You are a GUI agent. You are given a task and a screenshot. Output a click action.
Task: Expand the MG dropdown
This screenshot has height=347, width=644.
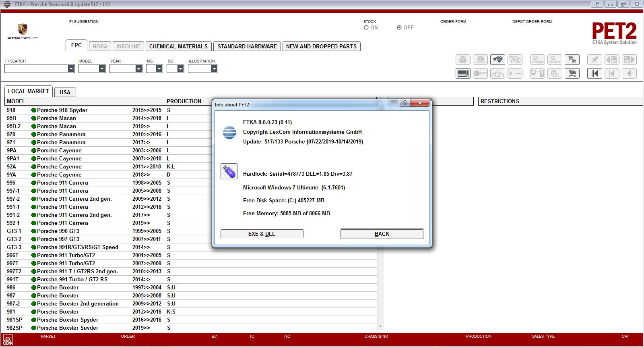click(x=159, y=69)
